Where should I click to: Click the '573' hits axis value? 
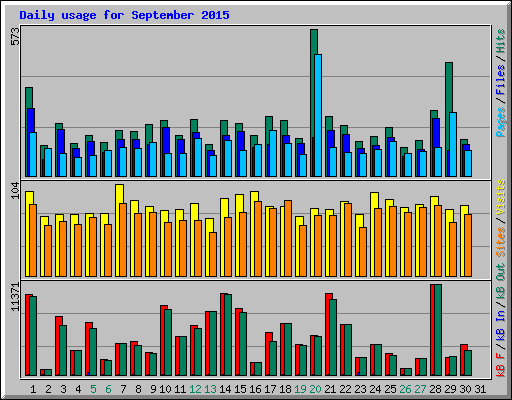15,37
